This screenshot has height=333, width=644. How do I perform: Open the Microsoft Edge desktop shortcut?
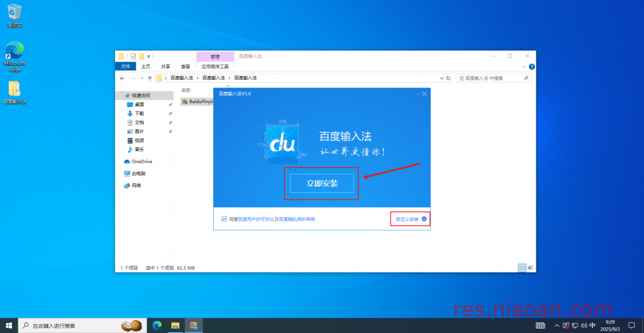point(14,56)
